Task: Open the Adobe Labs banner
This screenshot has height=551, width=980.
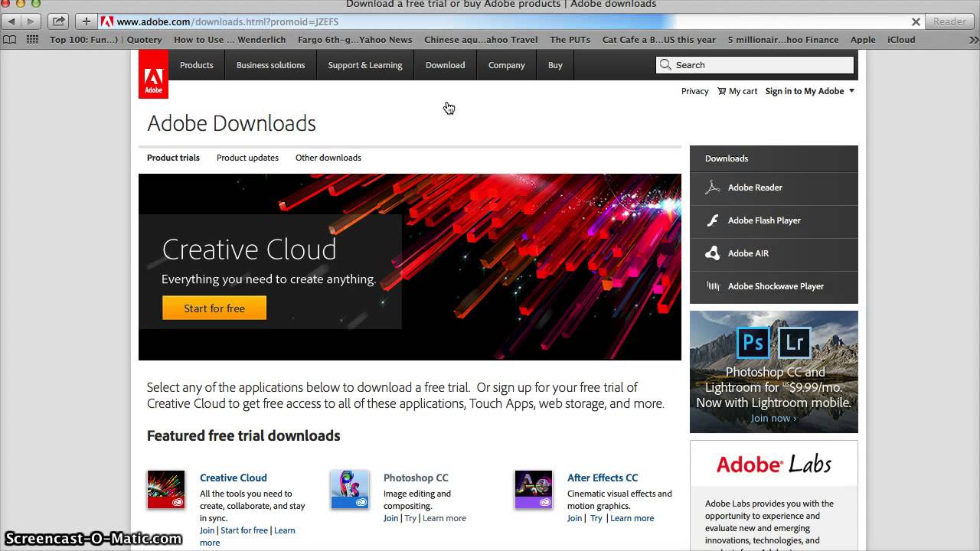Action: (x=774, y=464)
